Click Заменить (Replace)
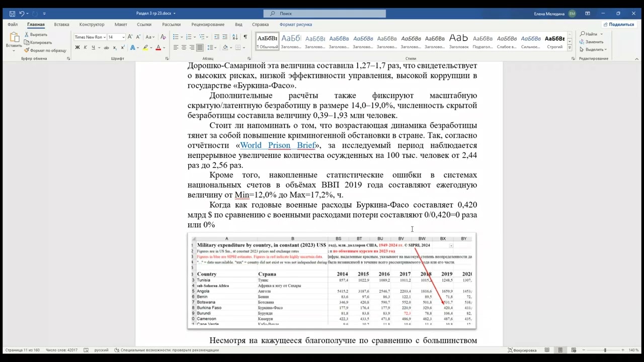This screenshot has width=644, height=362. (592, 42)
